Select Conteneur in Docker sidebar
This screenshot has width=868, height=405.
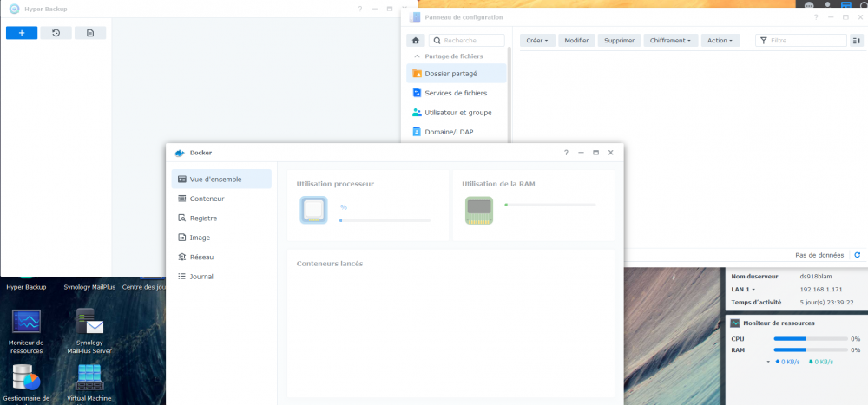click(x=221, y=199)
